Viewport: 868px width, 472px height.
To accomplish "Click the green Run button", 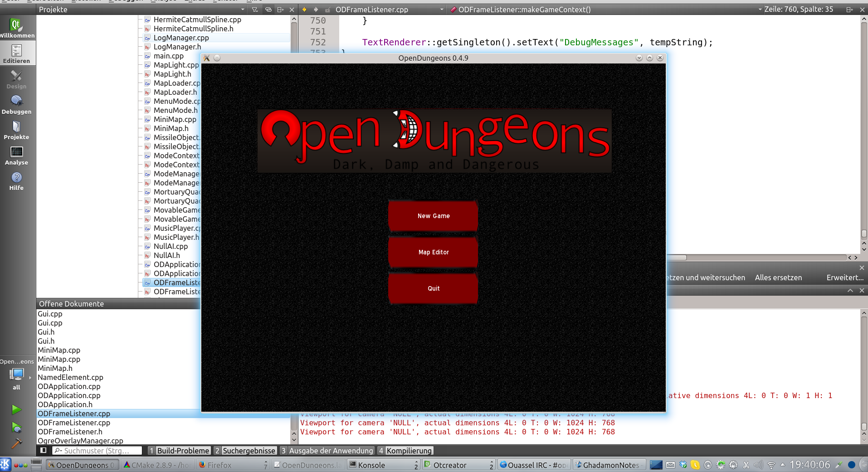I will (16, 410).
